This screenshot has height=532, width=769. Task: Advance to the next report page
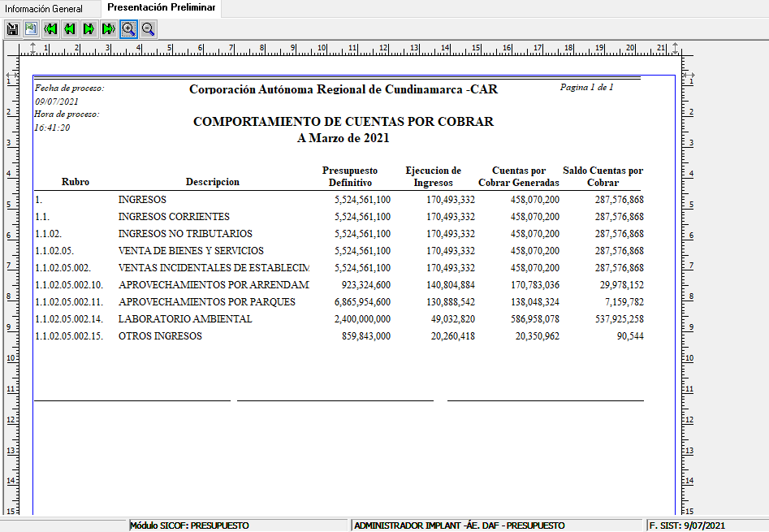pos(89,29)
